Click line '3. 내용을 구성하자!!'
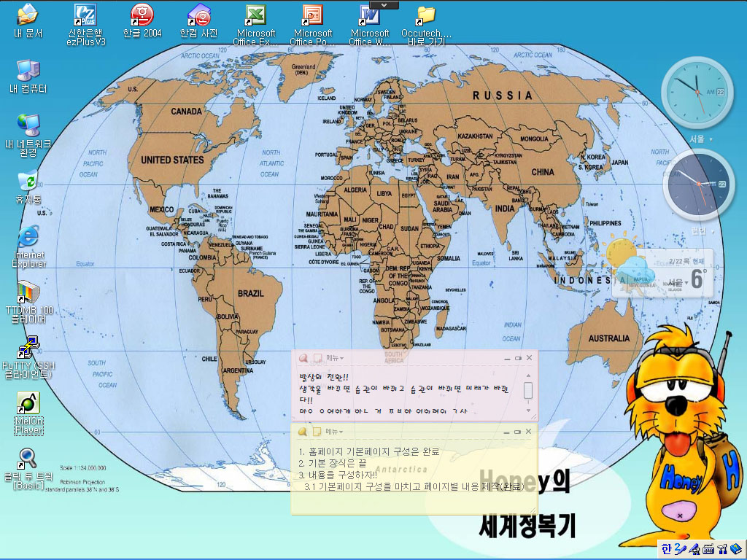This screenshot has height=560, width=747. (x=337, y=475)
